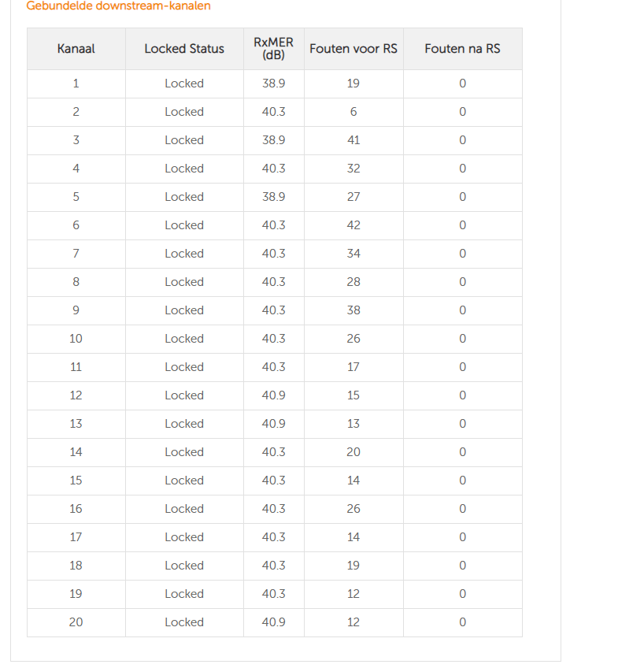Click post-RS errors value for channel 5
644x668 pixels.
[x=462, y=197]
